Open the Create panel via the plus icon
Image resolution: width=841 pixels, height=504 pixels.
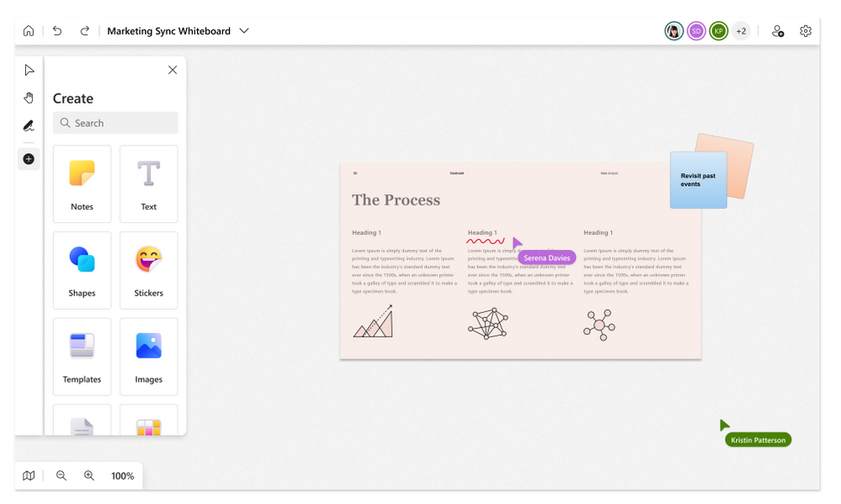point(29,158)
